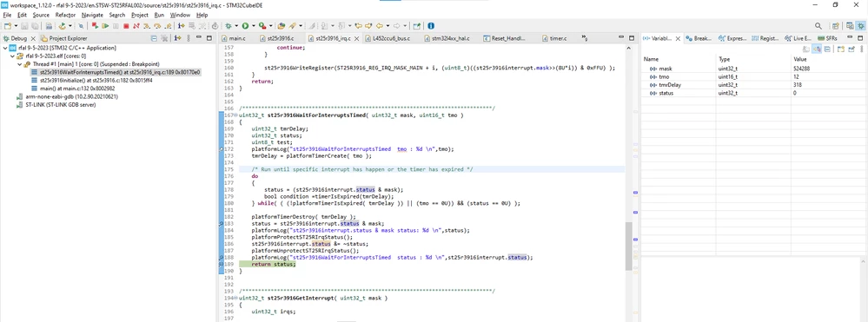Close the Variables view tab
Viewport: 868px width, 322px height.
pos(678,38)
